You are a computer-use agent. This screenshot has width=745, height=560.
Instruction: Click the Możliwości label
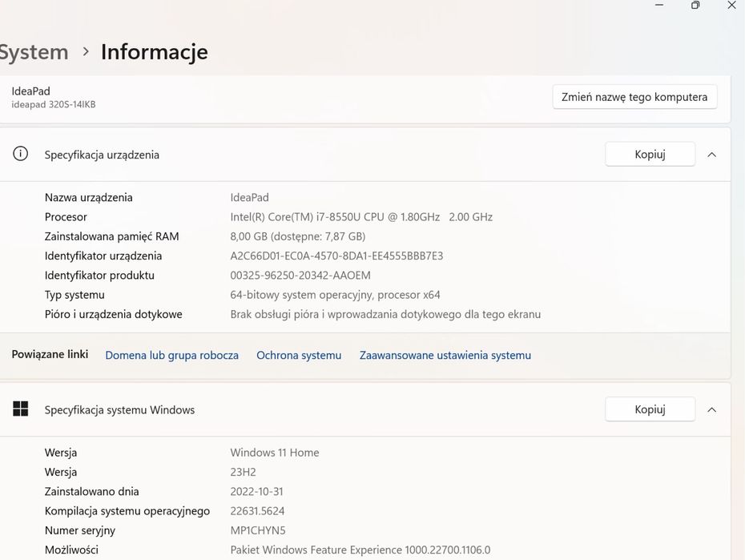click(x=71, y=550)
